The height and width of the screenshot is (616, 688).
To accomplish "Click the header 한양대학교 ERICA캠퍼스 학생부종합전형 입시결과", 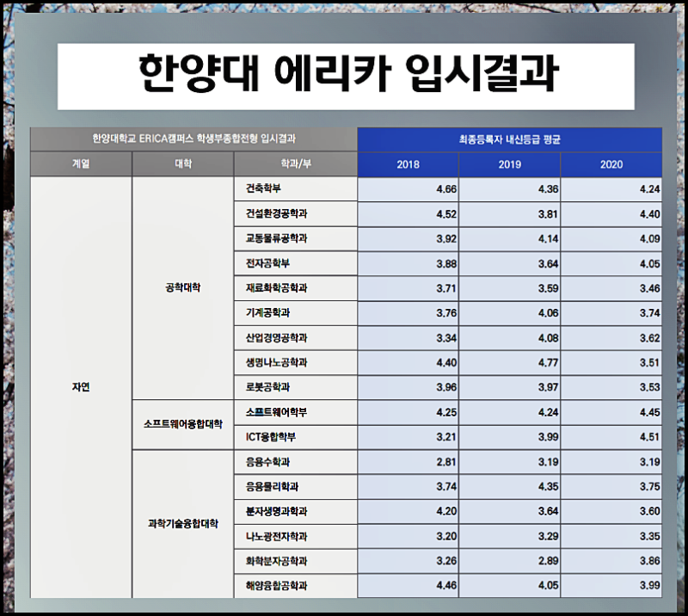I will point(193,139).
